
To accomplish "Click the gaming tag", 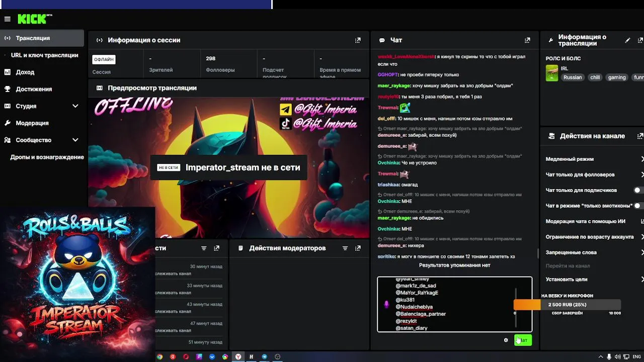I will [x=617, y=77].
